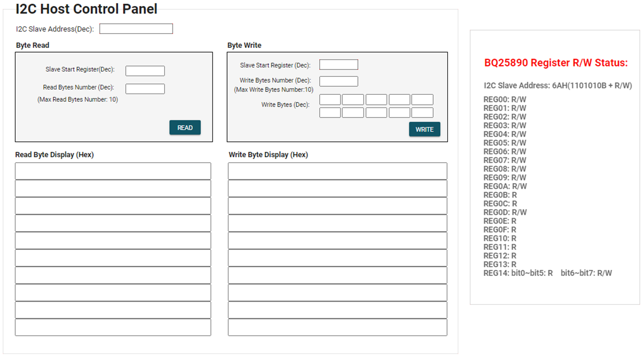Screen dimensions: 644x356
Task: Click the 'I2C Slave Address(Dec):' label
Action: 55,29
